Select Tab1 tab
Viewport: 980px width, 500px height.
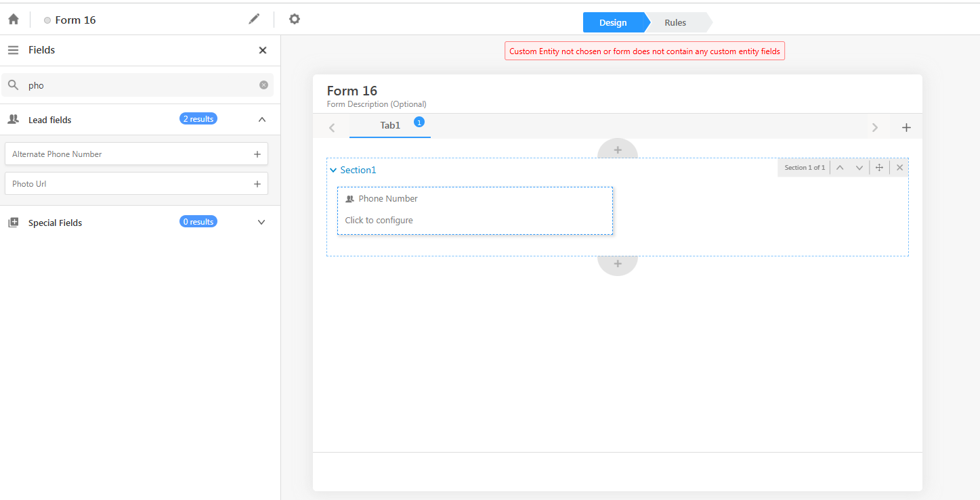coord(390,126)
